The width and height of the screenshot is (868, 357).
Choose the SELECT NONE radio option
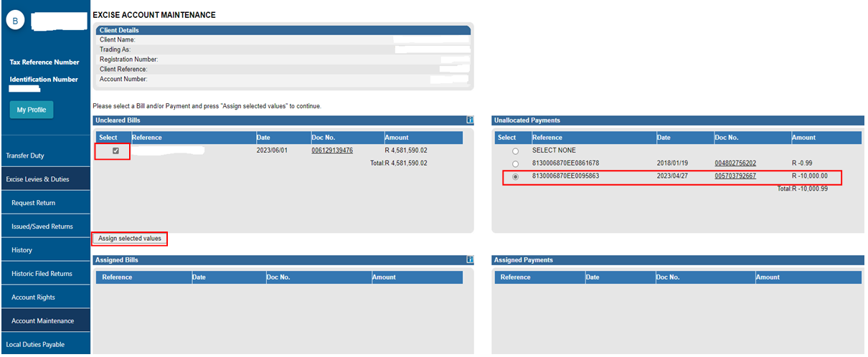coord(514,151)
